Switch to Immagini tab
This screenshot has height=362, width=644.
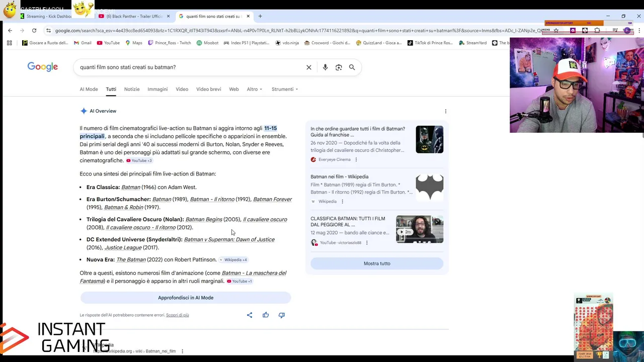click(x=157, y=89)
